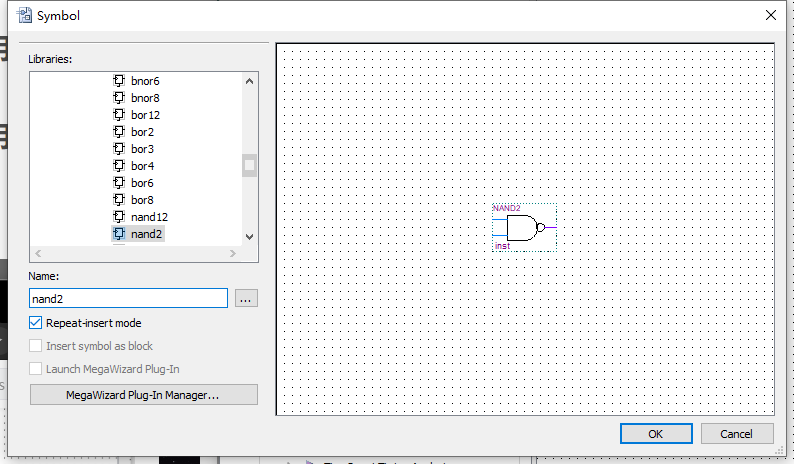Click the libraries vertical scrollbar thumb
Screen dimensions: 794x464
tap(249, 166)
